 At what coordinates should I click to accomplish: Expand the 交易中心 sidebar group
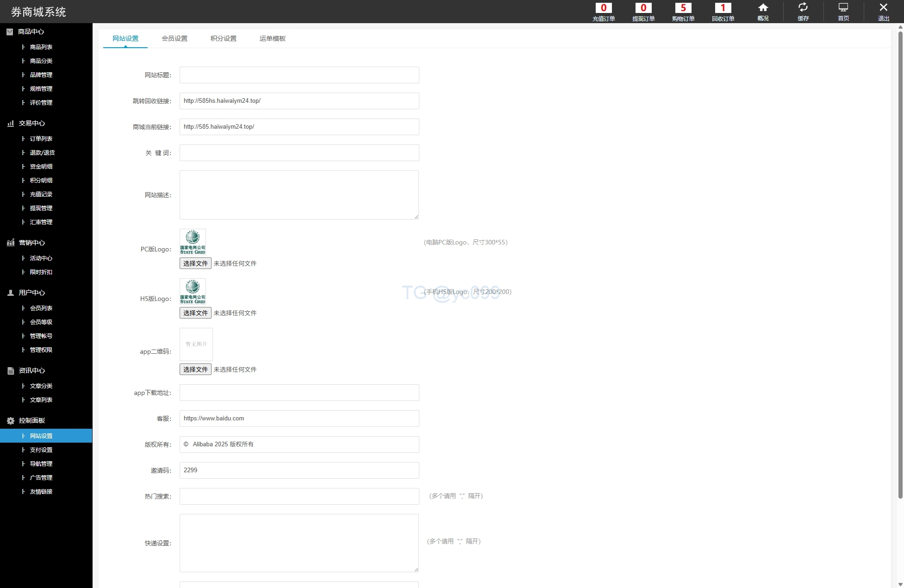[x=31, y=123]
